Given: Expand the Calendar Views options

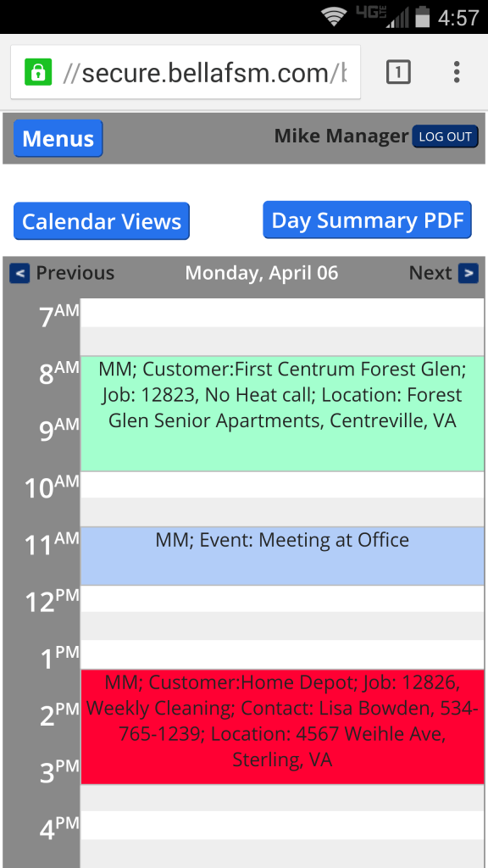Looking at the screenshot, I should click(102, 221).
